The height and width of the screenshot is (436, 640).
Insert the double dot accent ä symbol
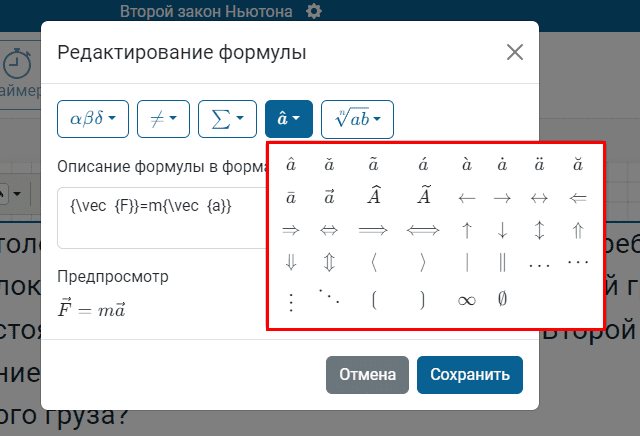539,165
